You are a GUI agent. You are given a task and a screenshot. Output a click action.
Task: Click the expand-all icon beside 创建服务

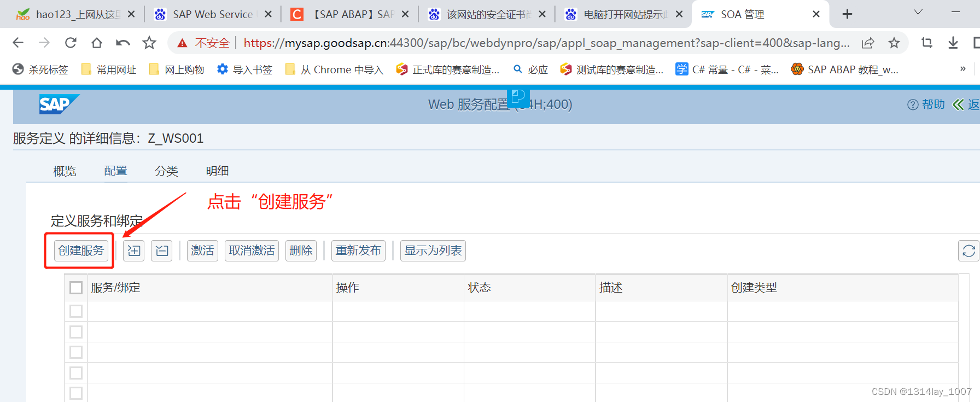point(133,250)
